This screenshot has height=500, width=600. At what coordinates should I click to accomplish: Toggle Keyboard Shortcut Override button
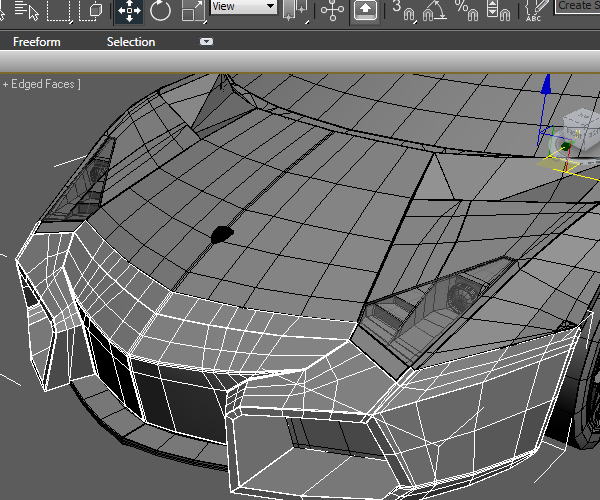coord(365,10)
